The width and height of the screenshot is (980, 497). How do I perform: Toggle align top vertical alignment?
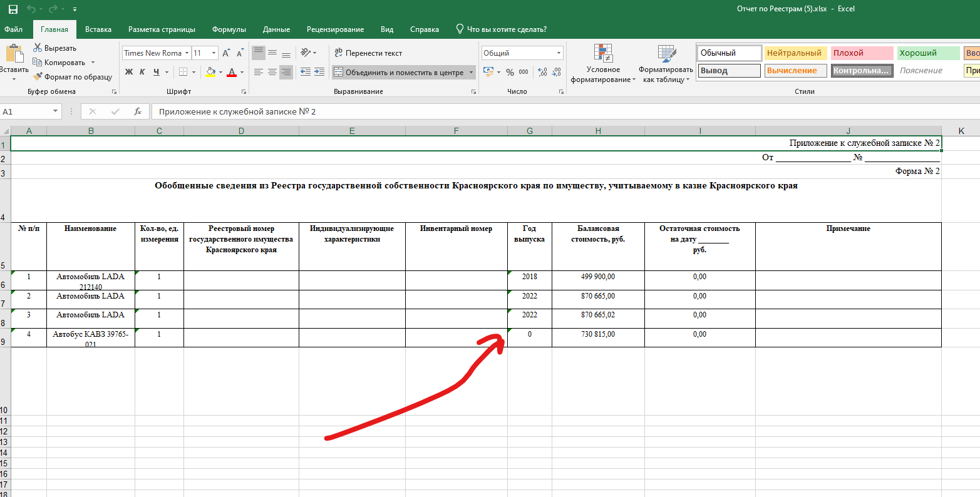click(x=259, y=53)
